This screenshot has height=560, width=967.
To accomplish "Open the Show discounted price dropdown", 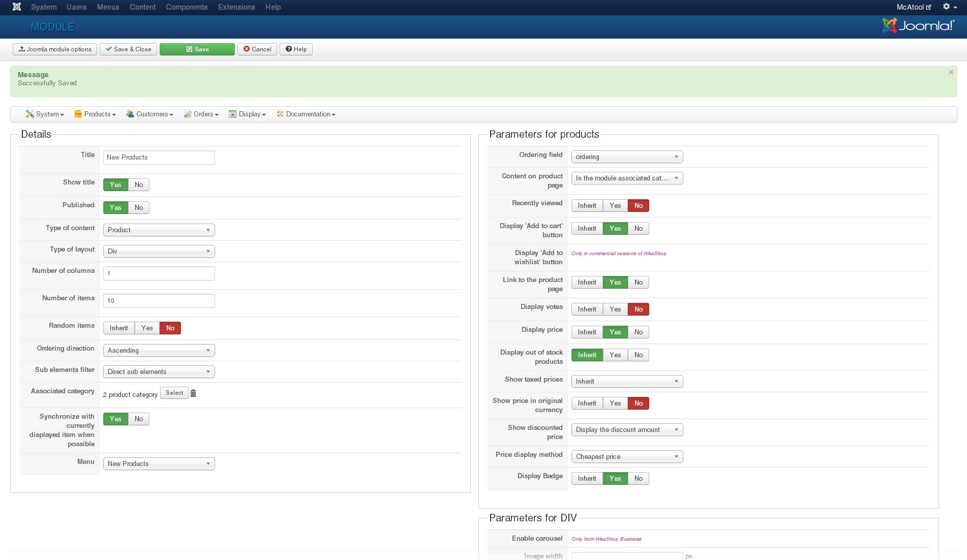I will pos(627,429).
